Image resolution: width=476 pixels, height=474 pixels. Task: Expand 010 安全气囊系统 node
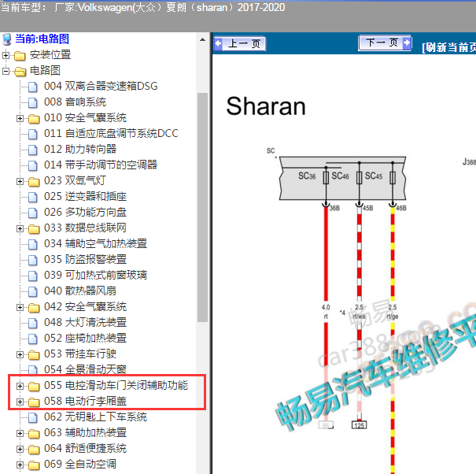(20, 118)
